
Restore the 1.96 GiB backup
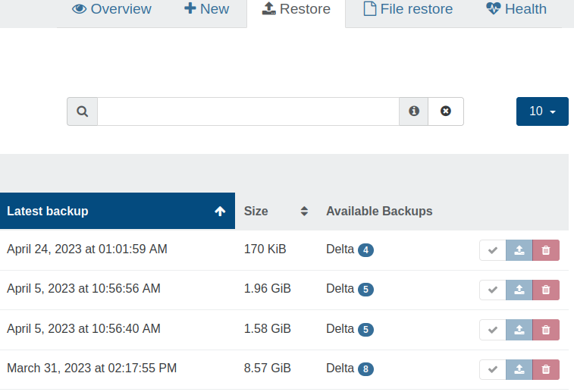coord(519,290)
